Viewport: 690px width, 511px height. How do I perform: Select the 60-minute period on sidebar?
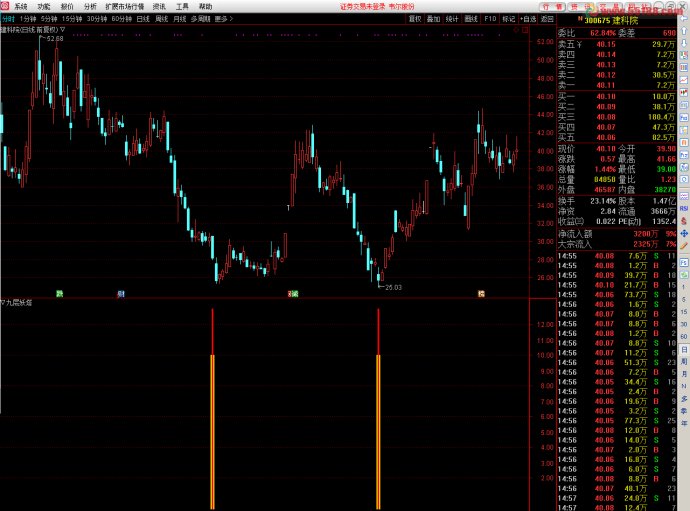684,336
